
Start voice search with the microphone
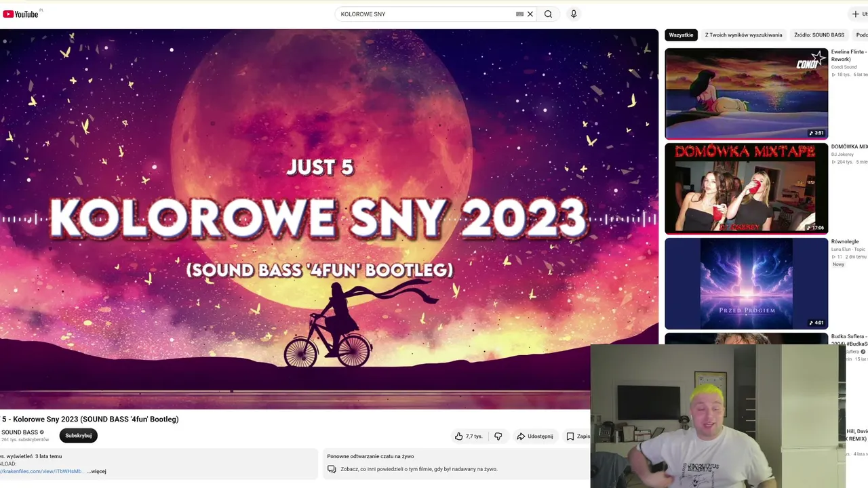(574, 14)
